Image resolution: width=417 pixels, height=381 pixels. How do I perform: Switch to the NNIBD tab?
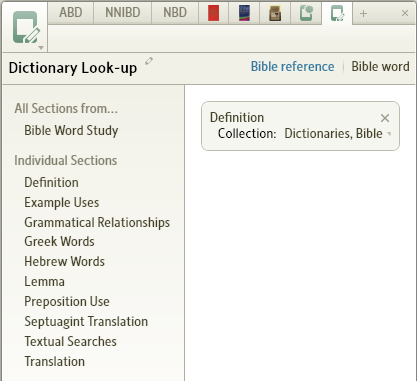[x=123, y=13]
